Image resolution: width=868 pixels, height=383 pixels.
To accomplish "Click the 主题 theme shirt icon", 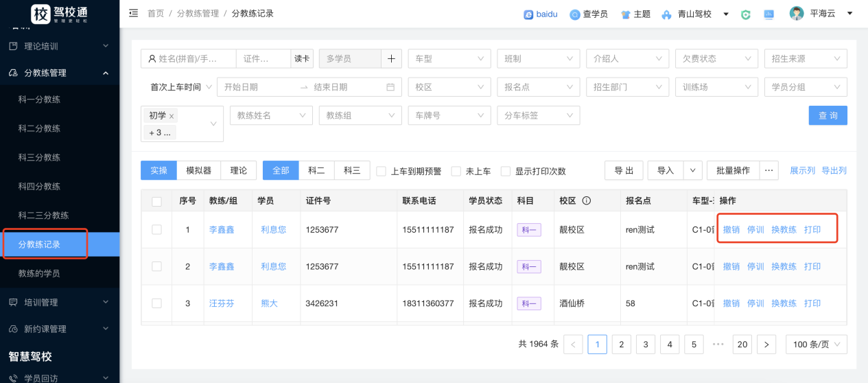I will [x=626, y=14].
